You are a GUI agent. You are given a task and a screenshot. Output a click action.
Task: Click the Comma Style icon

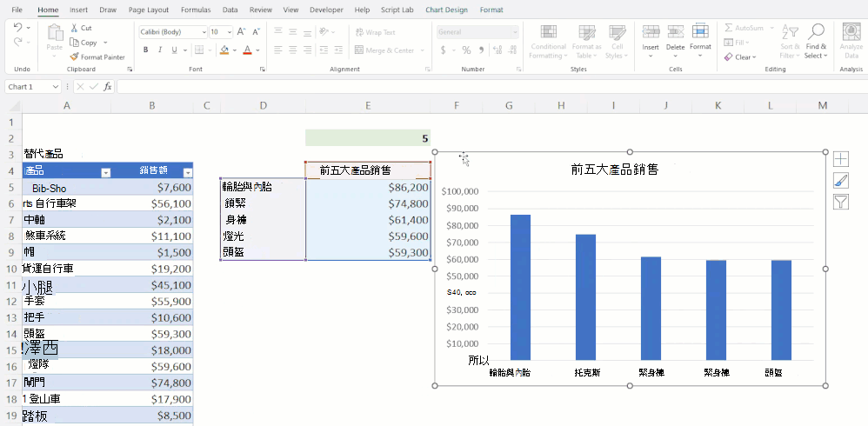pos(481,50)
